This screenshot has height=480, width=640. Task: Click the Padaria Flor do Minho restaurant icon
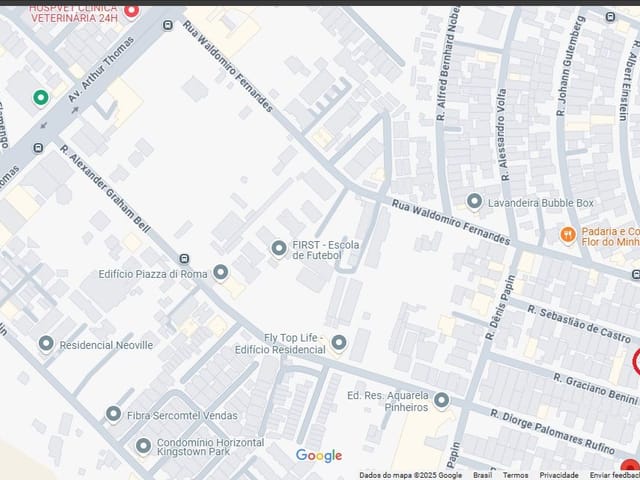coord(568,235)
